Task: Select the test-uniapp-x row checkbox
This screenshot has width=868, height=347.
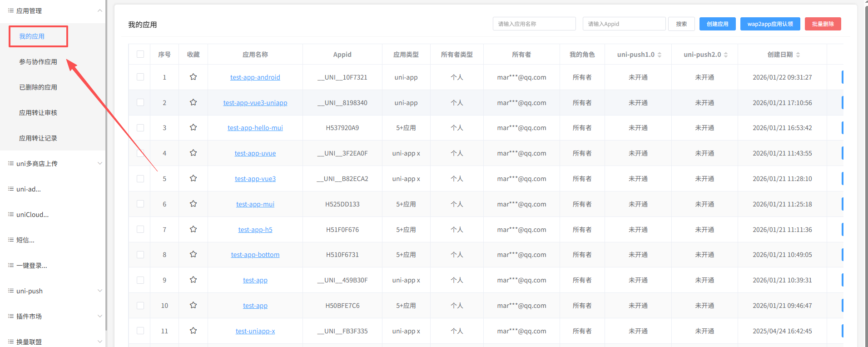Action: coord(140,331)
